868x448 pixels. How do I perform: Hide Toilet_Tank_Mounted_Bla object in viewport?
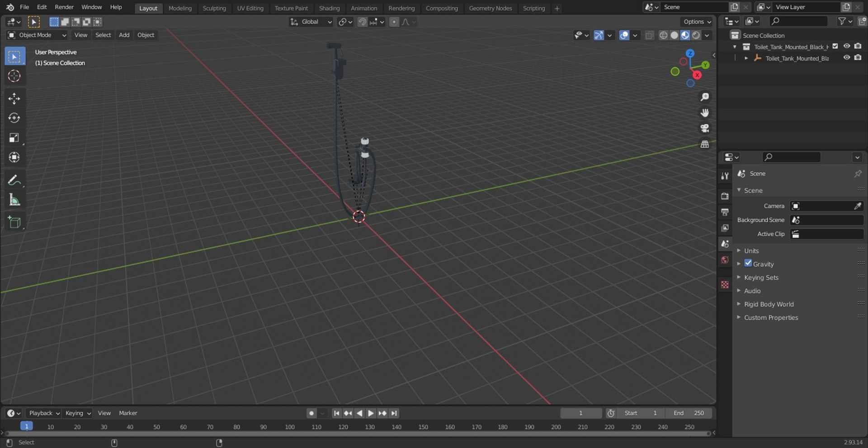pos(847,57)
